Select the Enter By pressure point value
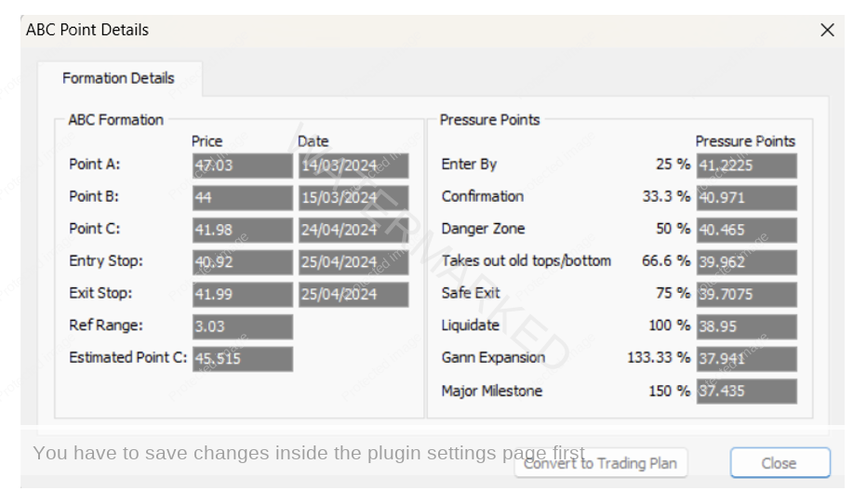The width and height of the screenshot is (867, 504). [746, 166]
